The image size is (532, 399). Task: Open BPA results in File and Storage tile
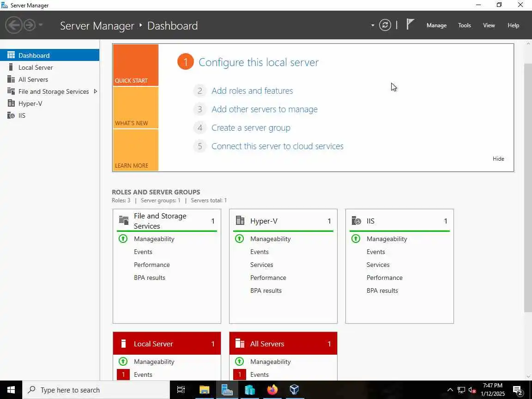pos(149,278)
